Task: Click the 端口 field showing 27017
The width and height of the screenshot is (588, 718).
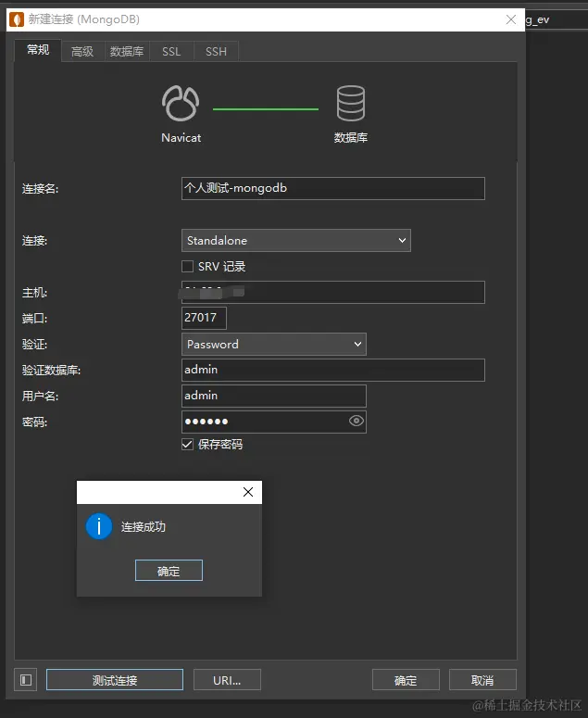Action: (x=204, y=319)
